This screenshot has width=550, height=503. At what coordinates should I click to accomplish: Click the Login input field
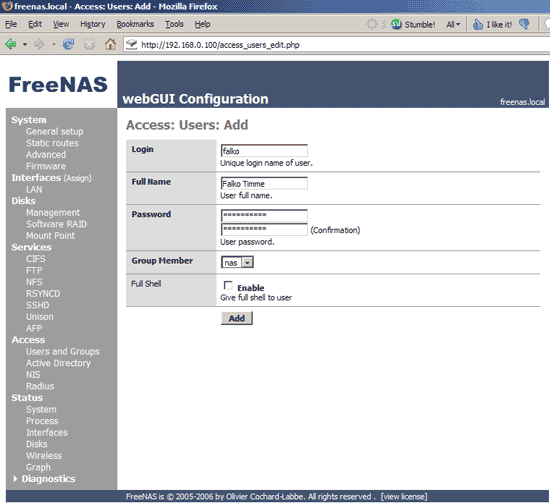click(264, 151)
